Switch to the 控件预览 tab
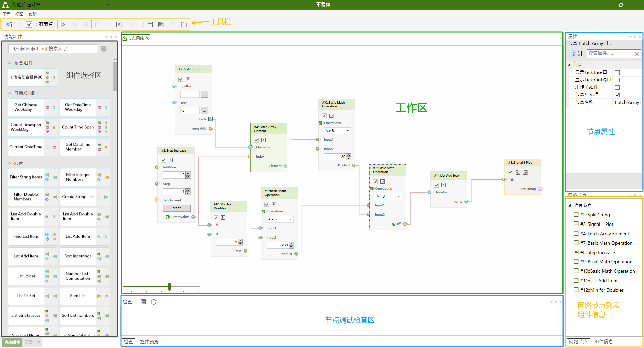Image resolution: width=644 pixels, height=348 pixels. [x=149, y=342]
